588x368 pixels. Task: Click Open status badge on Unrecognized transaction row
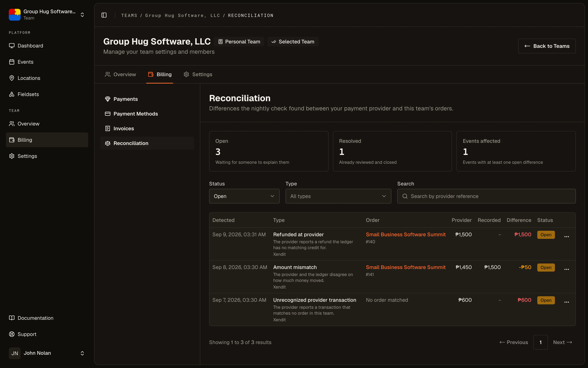pyautogui.click(x=546, y=300)
